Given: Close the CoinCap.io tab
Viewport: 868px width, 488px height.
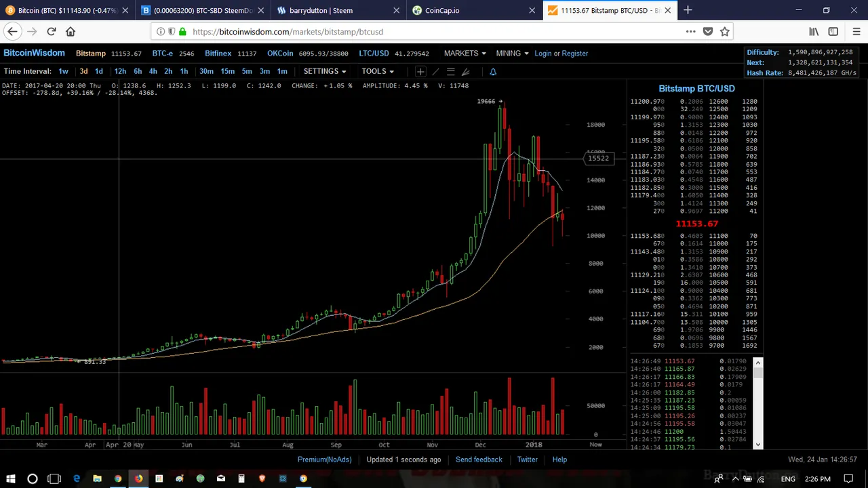Looking at the screenshot, I should tap(532, 10).
